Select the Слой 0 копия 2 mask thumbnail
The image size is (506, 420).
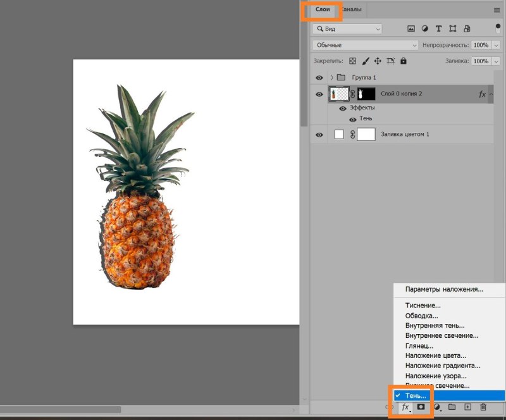366,94
